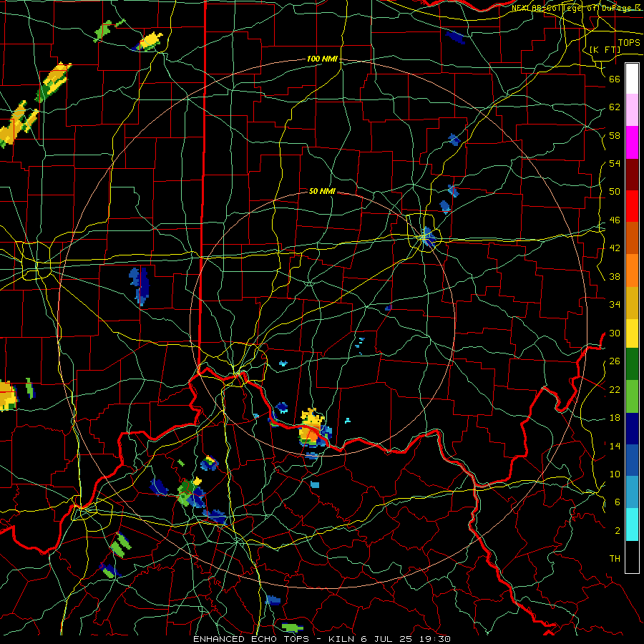The width and height of the screenshot is (644, 644).
Task: Click the "10" scale value
Action: pos(615,474)
